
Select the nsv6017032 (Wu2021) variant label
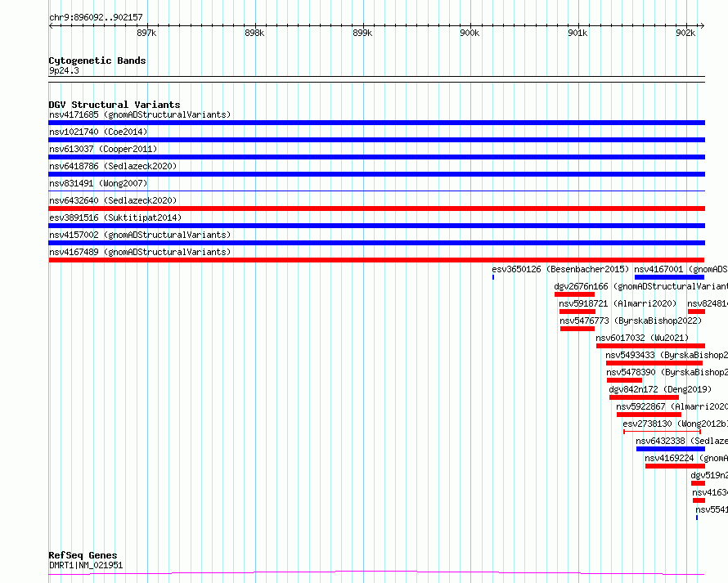click(x=642, y=338)
